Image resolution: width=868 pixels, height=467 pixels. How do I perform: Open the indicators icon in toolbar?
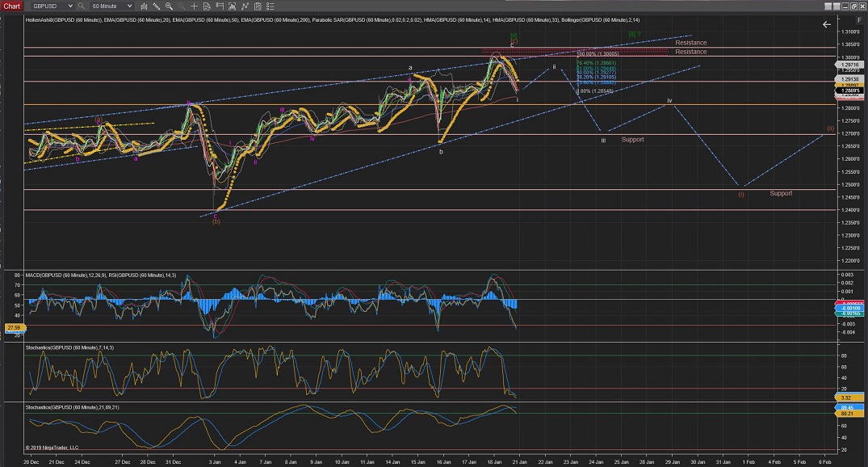[245, 6]
